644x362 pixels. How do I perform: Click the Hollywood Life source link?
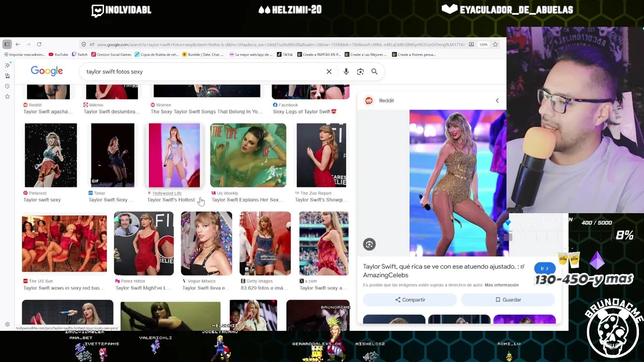pos(167,193)
